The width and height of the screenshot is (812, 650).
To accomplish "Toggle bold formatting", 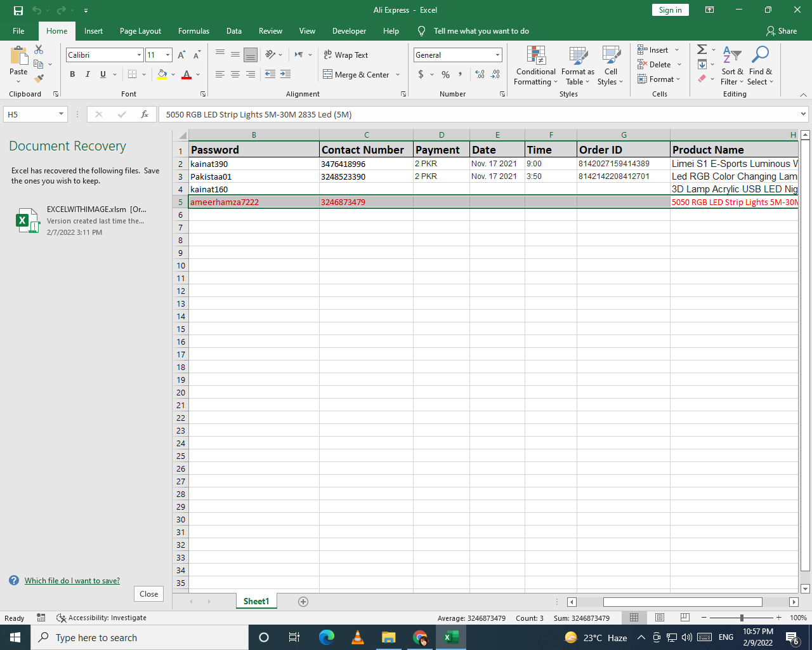I will [x=72, y=74].
